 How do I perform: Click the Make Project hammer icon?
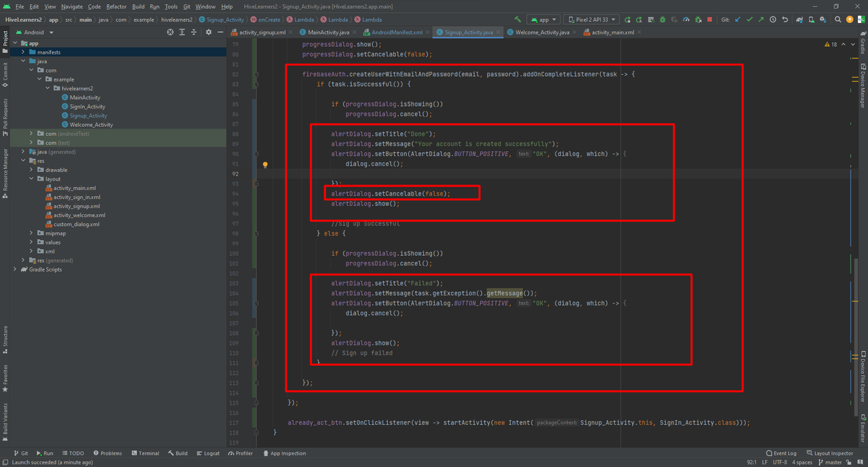click(518, 20)
